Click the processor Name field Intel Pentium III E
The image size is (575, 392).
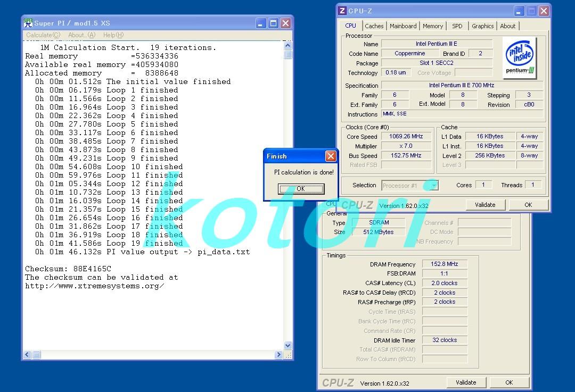(x=437, y=44)
